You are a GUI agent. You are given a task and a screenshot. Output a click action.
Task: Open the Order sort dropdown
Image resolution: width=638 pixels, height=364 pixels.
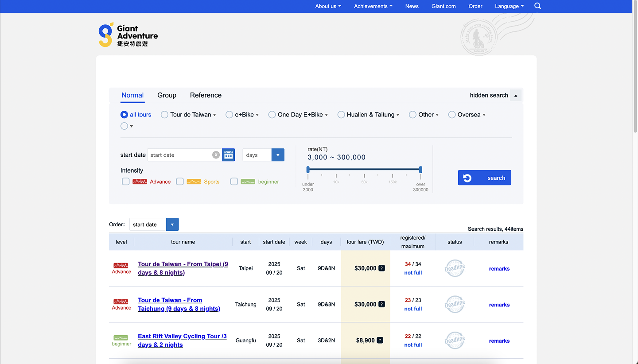[172, 225]
